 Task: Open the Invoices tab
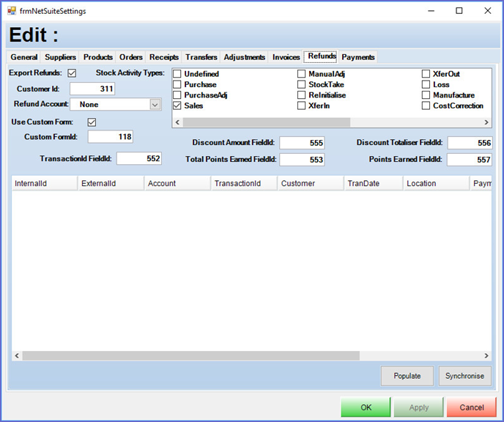click(x=286, y=57)
